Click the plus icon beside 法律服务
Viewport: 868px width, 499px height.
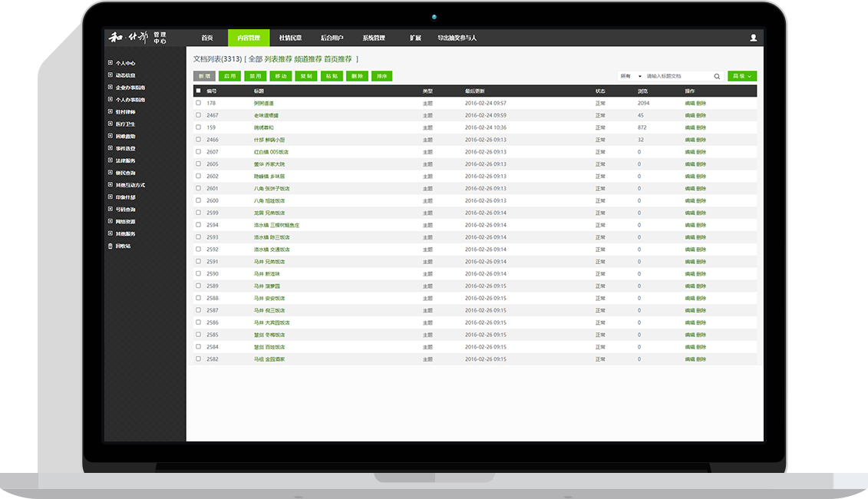[110, 160]
